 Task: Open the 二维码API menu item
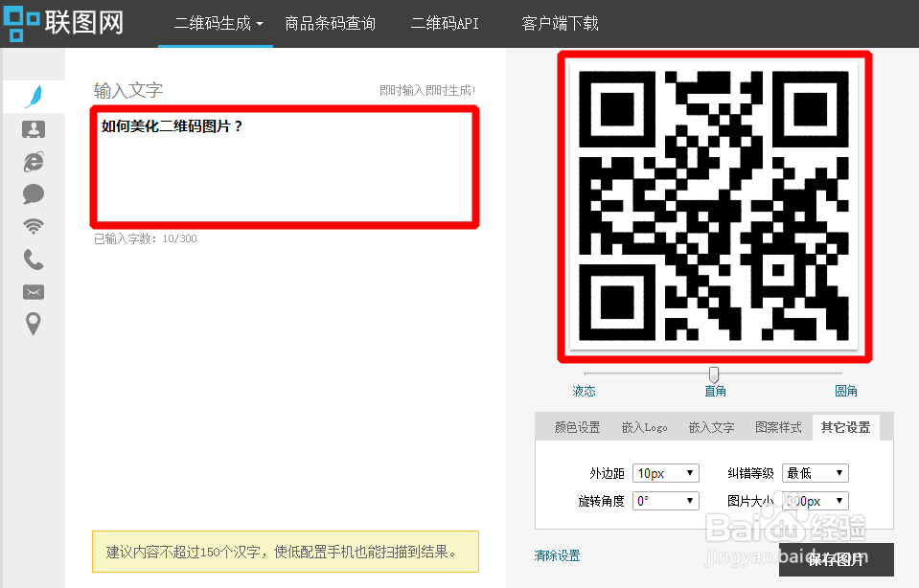point(445,23)
